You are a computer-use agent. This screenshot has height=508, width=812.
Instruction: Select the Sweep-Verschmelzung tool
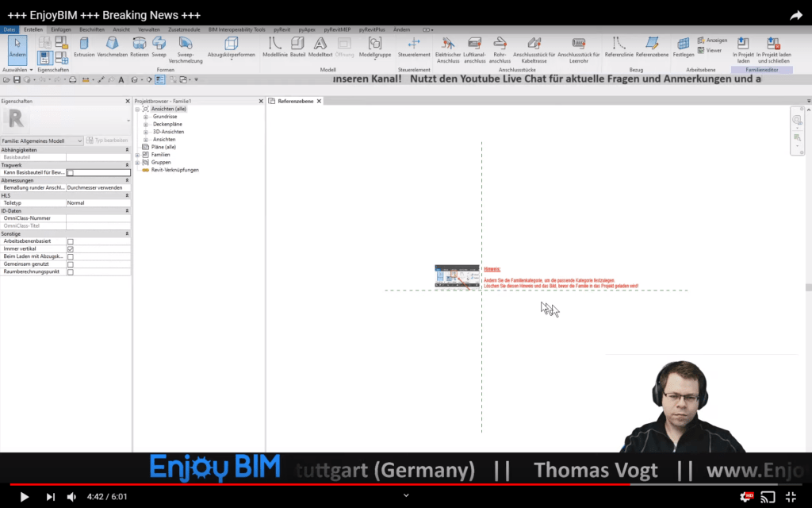186,50
